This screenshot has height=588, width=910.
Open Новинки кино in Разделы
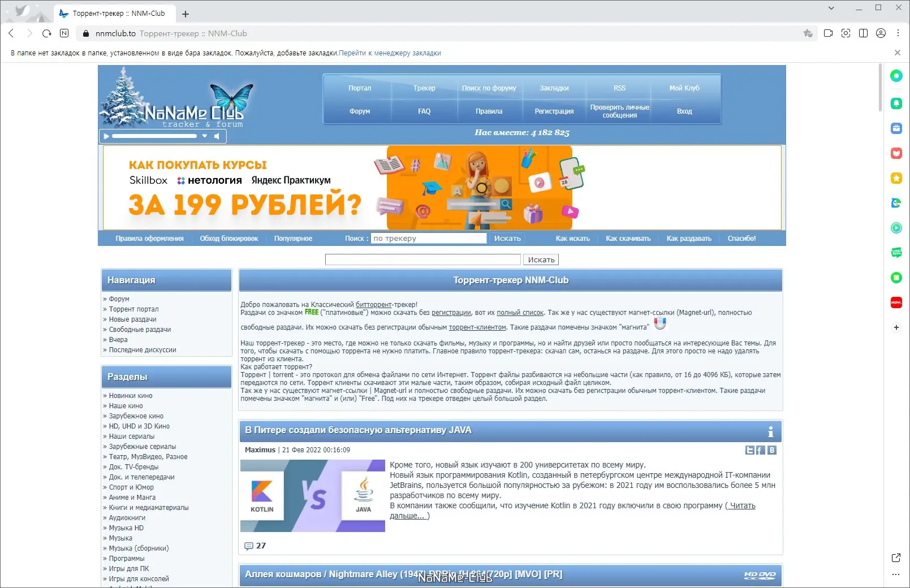131,396
